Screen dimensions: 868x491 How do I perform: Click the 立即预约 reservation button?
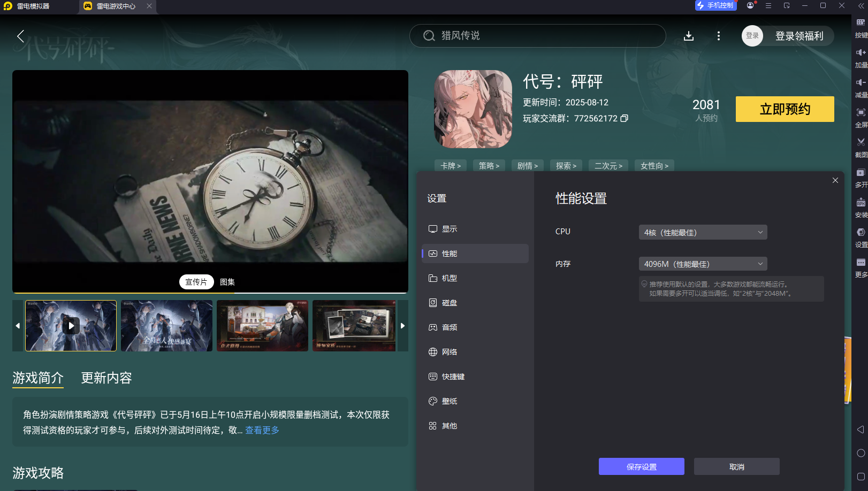pos(785,109)
